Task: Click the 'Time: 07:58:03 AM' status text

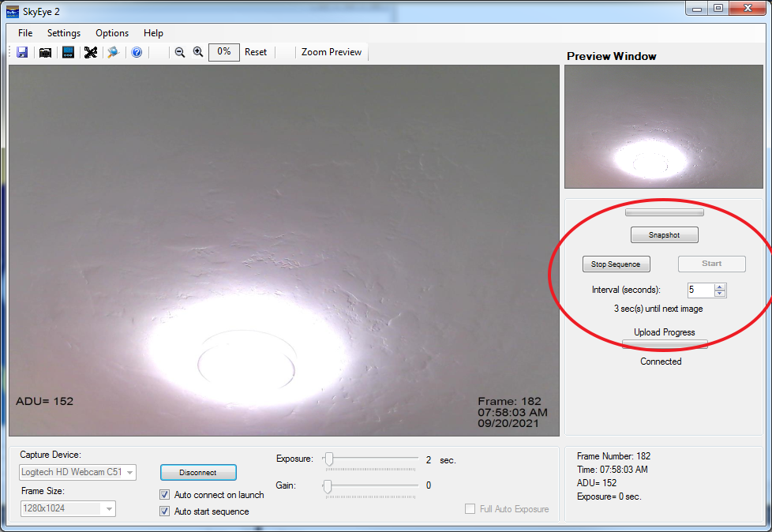Action: point(612,470)
